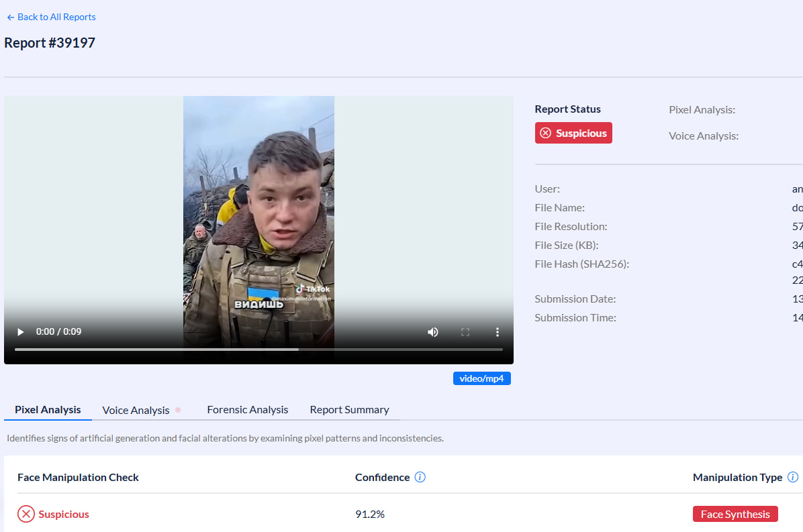The height and width of the screenshot is (532, 803).
Task: Play the video in the report
Action: tap(20, 332)
